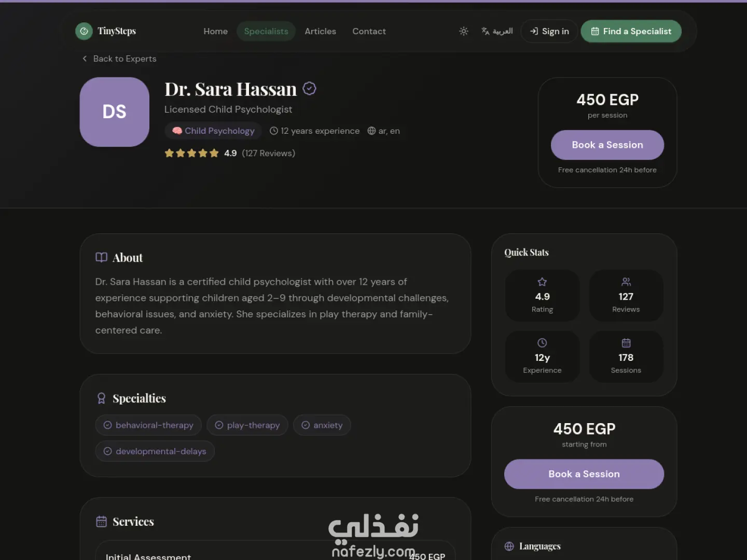The image size is (747, 560).
Task: Click the DS avatar thumbnail
Action: point(115,112)
